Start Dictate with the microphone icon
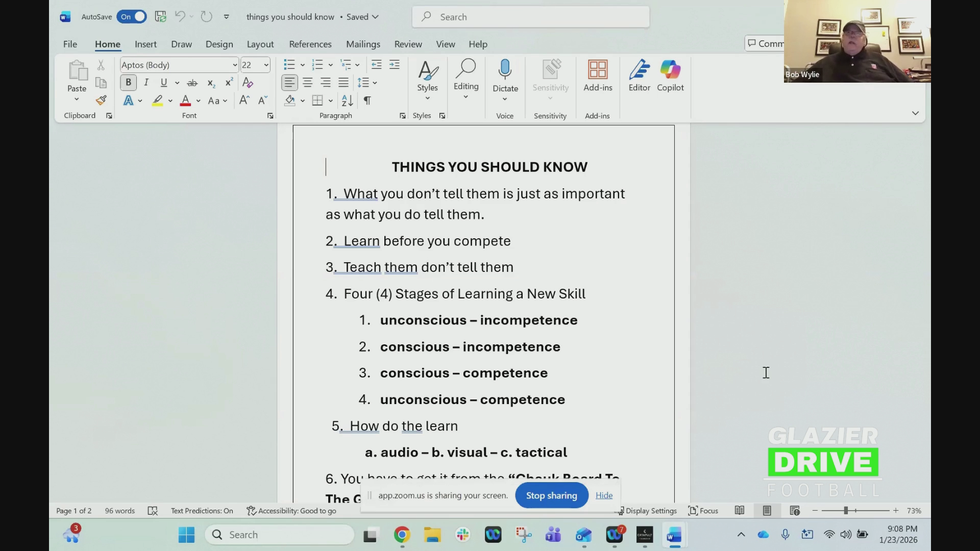Image resolution: width=980 pixels, height=551 pixels. pyautogui.click(x=505, y=70)
